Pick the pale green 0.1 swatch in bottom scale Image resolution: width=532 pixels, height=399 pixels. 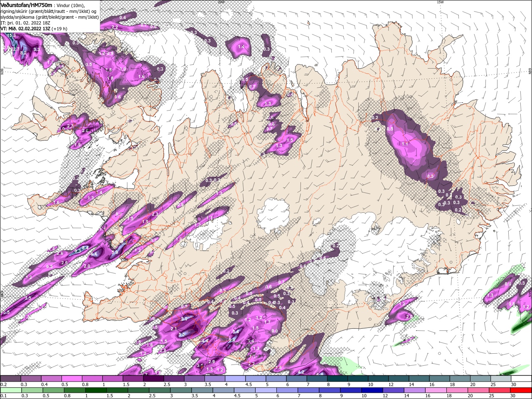[10, 390]
